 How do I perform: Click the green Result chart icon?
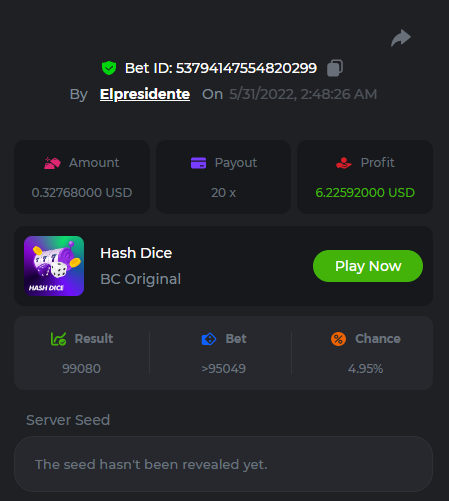coord(58,339)
